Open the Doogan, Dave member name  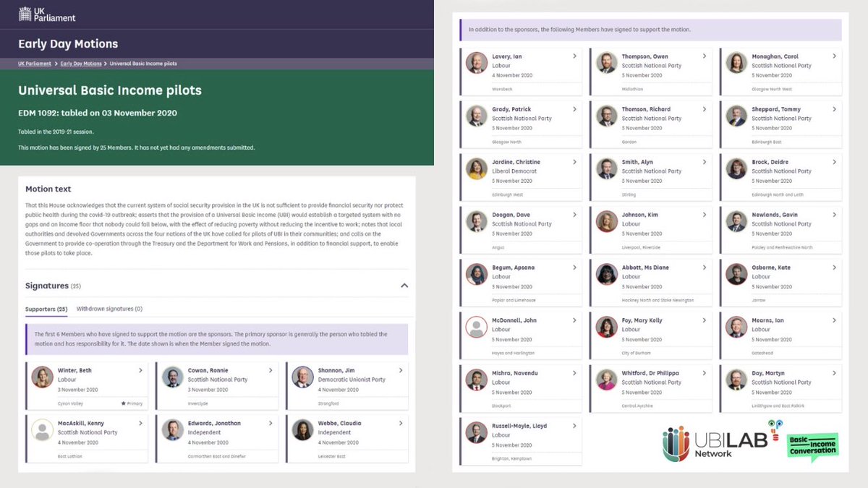click(x=511, y=215)
